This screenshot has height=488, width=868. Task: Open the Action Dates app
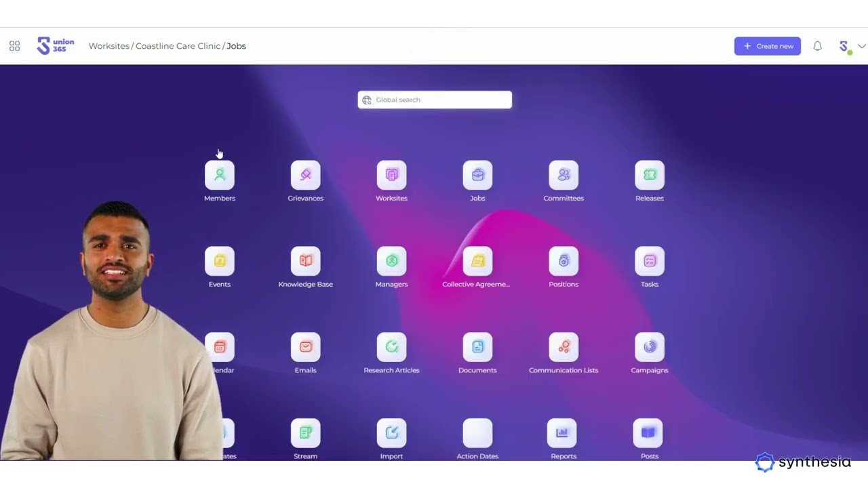point(478,434)
